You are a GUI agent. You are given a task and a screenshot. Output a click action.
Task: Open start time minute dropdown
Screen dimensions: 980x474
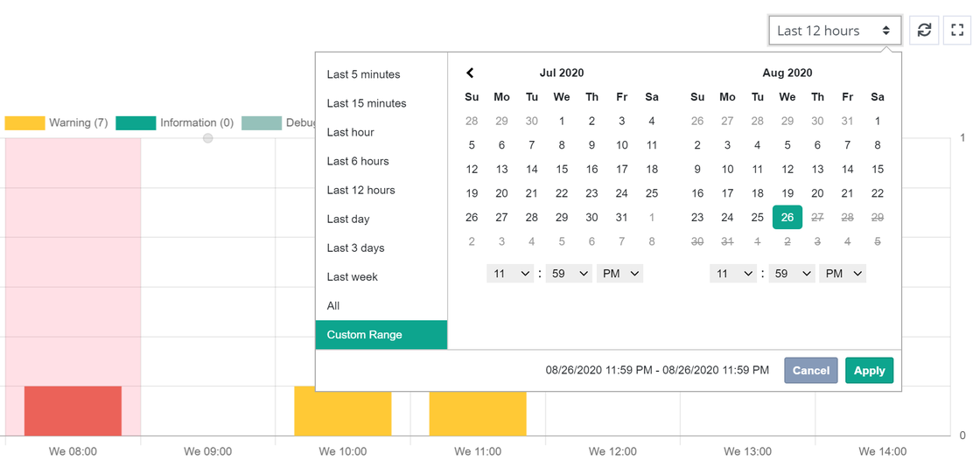coord(569,274)
